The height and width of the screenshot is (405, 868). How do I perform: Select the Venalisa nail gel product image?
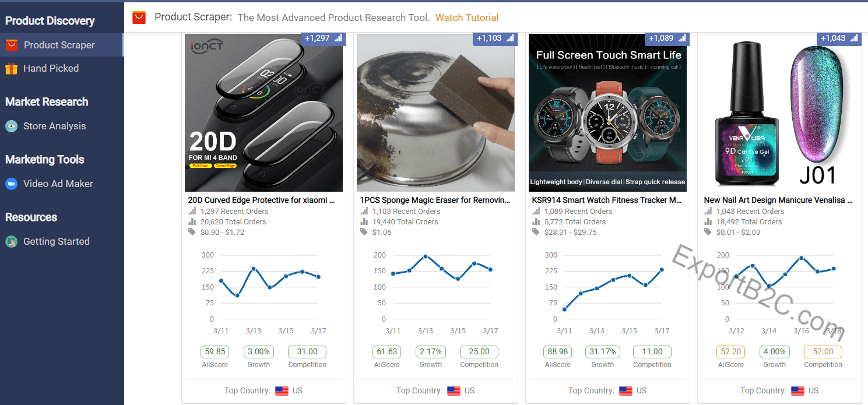pyautogui.click(x=779, y=112)
